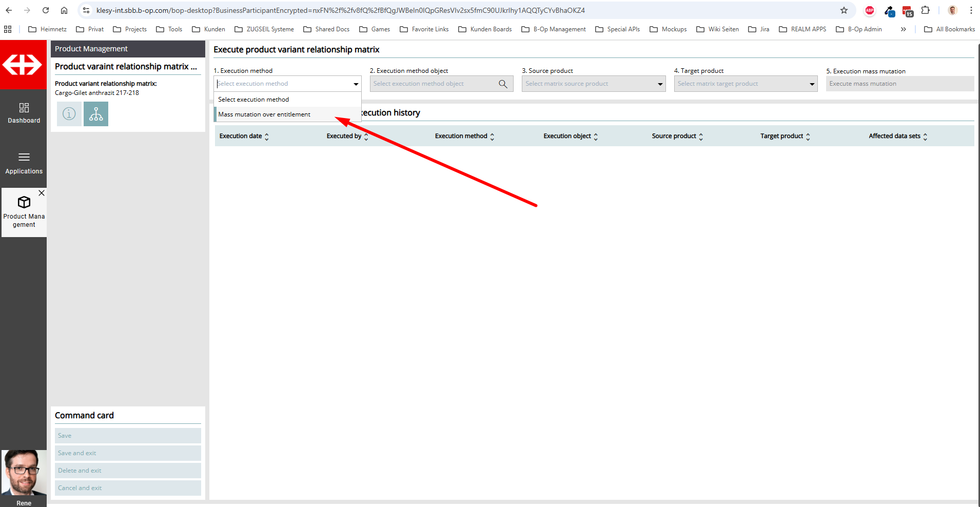The image size is (980, 507).
Task: Reload the page in the browser
Action: (46, 10)
